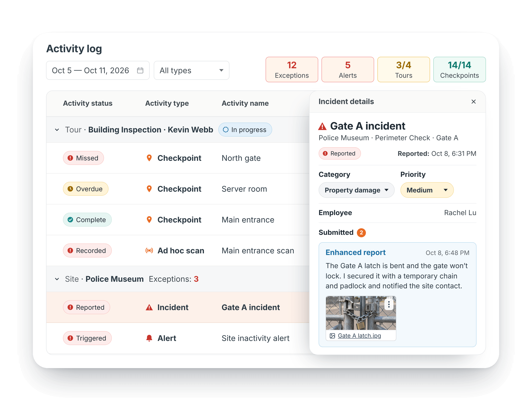
Task: Open the calendar icon in date range field
Action: click(x=140, y=71)
